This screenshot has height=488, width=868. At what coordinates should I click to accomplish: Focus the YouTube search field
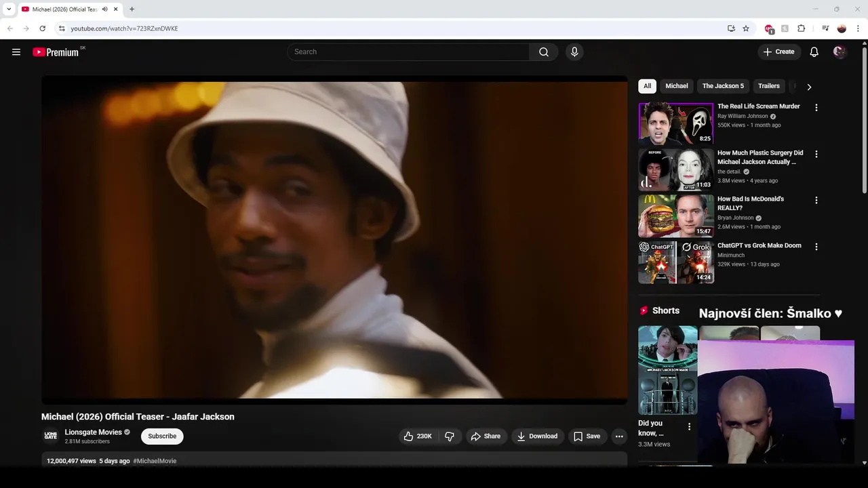pos(408,52)
